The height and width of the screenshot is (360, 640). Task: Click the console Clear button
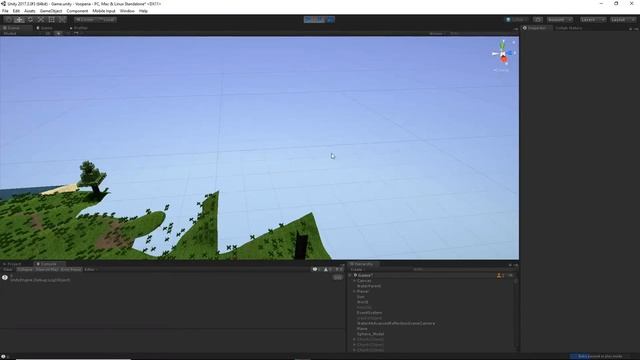click(x=8, y=269)
